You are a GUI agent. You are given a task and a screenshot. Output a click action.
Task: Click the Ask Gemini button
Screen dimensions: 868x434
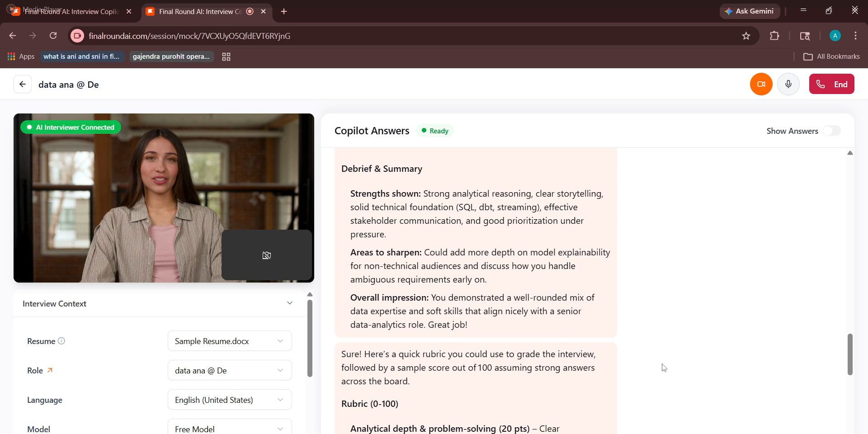(x=750, y=11)
